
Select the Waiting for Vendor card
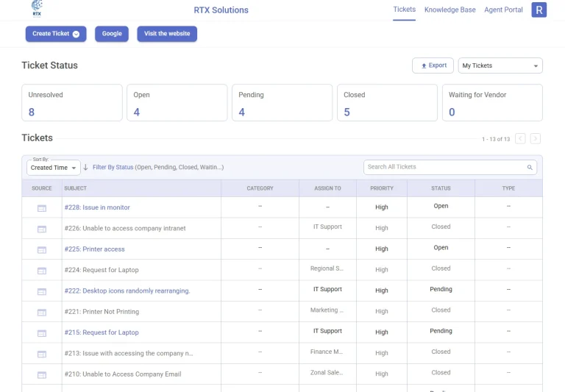[492, 103]
